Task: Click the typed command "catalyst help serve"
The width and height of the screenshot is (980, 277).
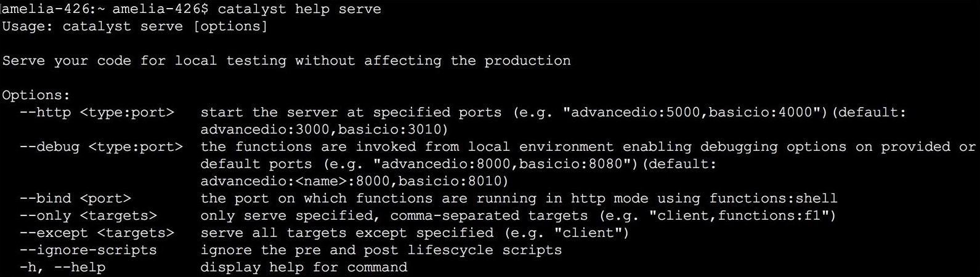Action: coord(299,9)
